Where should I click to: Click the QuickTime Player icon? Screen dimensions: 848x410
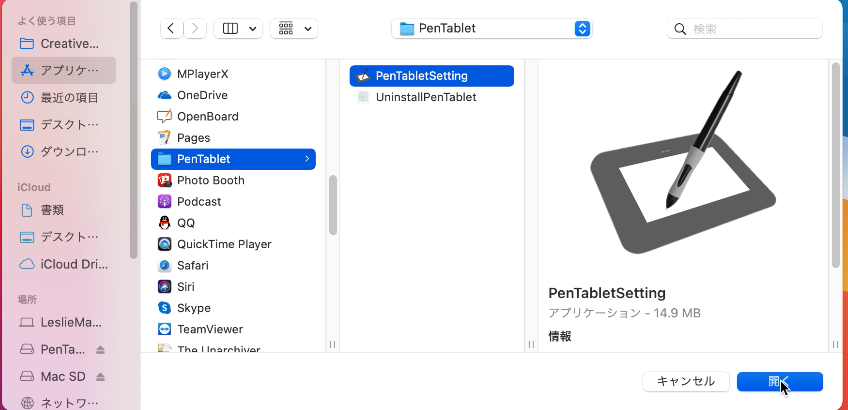pyautogui.click(x=164, y=244)
